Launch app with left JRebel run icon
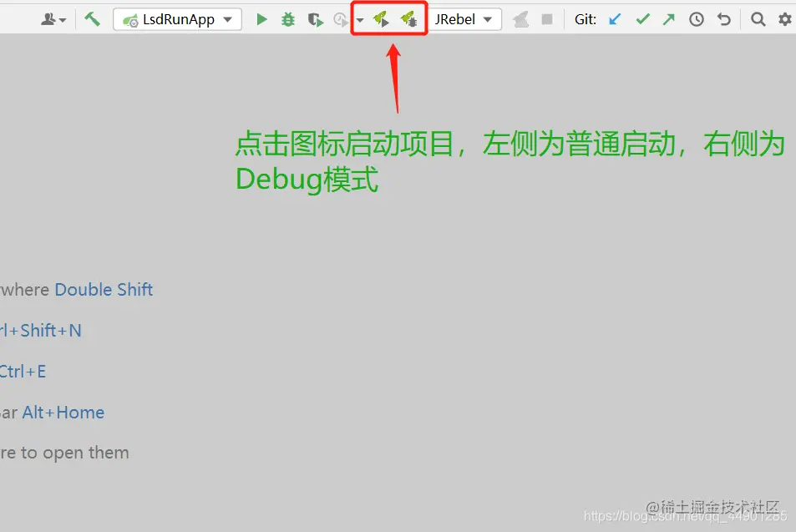The height and width of the screenshot is (532, 796). click(380, 18)
